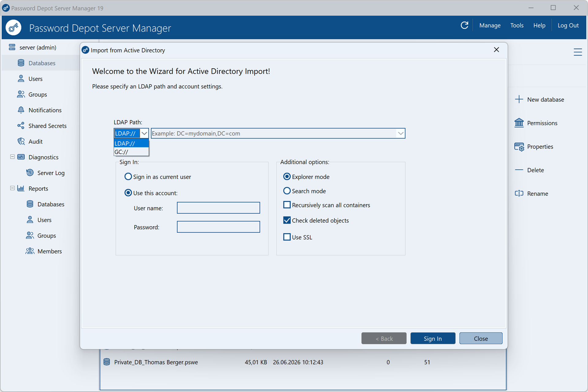Click the Sign In button
The width and height of the screenshot is (588, 392).
coord(432,338)
